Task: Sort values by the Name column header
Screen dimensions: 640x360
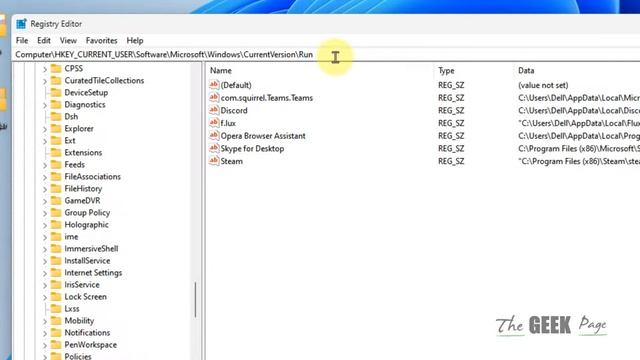Action: 221,71
